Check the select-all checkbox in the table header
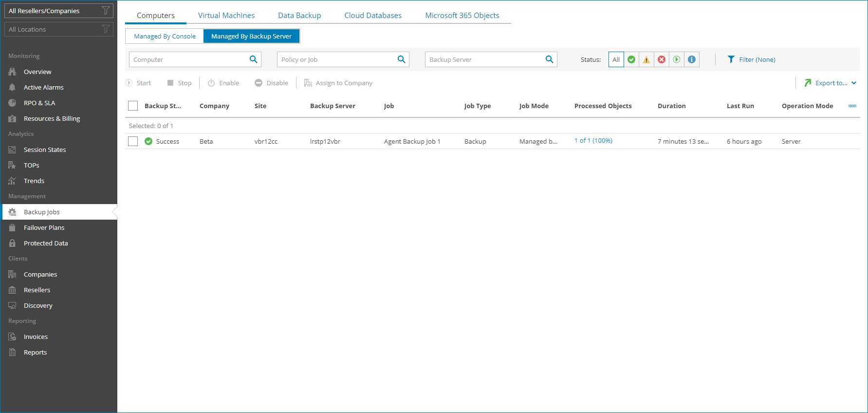This screenshot has width=868, height=413. click(x=133, y=106)
